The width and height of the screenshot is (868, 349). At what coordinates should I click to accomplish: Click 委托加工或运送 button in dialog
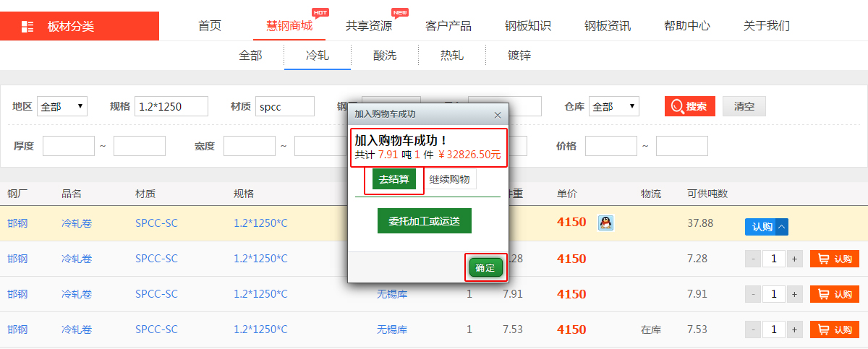pyautogui.click(x=424, y=221)
